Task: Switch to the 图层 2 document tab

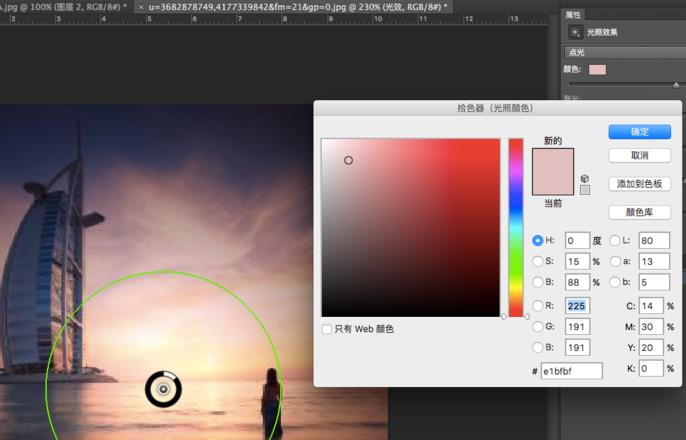Action: tap(64, 7)
